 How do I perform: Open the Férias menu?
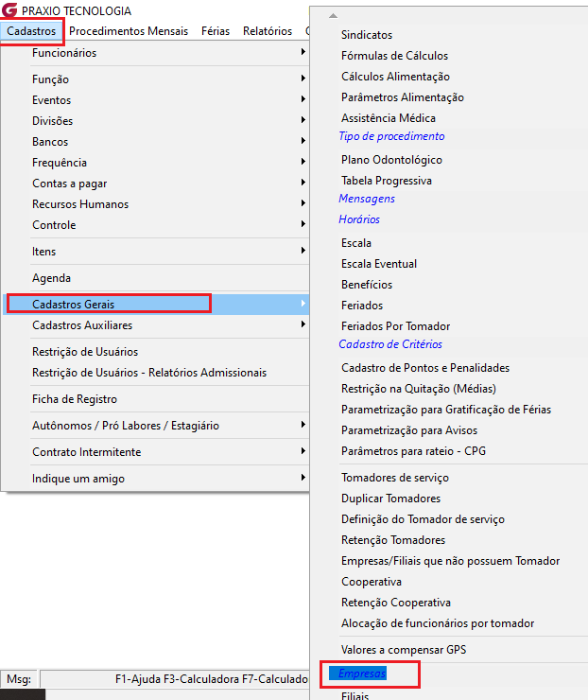(x=216, y=31)
